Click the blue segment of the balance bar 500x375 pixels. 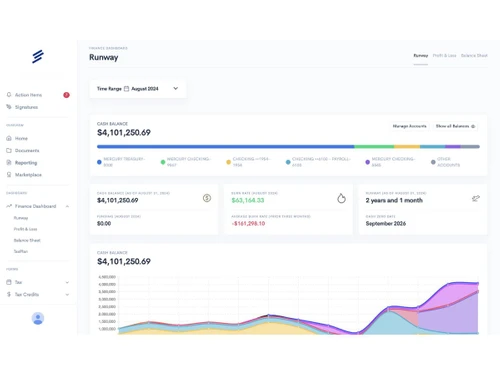226,146
